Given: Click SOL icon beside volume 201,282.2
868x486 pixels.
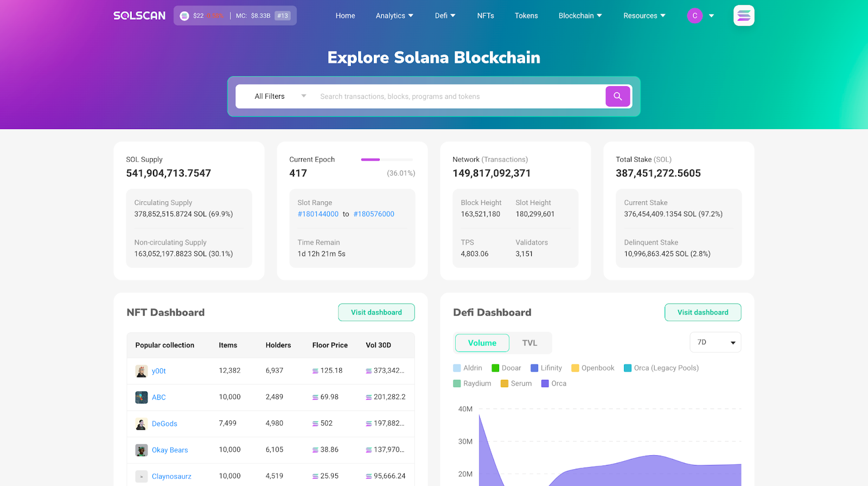Looking at the screenshot, I should pyautogui.click(x=369, y=398).
